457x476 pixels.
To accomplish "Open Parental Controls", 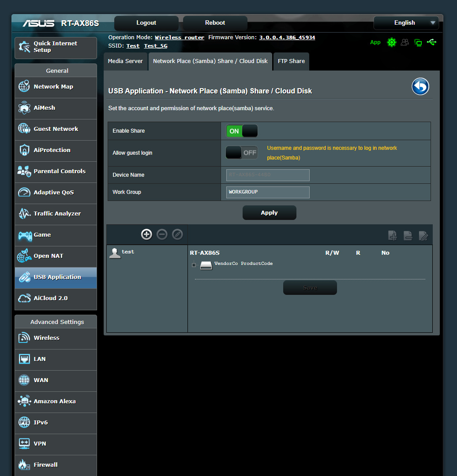I will coord(56,172).
